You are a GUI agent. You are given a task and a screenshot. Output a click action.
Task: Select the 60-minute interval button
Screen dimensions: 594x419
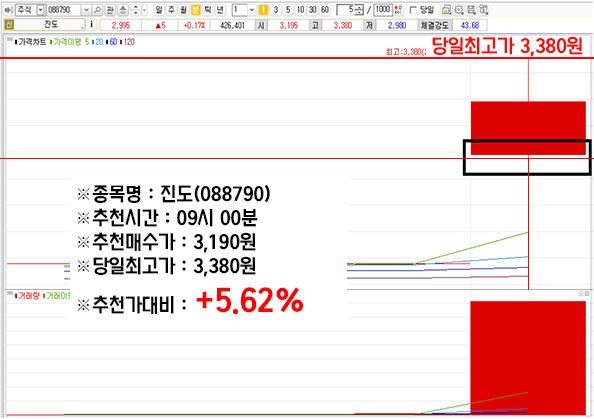(x=325, y=10)
